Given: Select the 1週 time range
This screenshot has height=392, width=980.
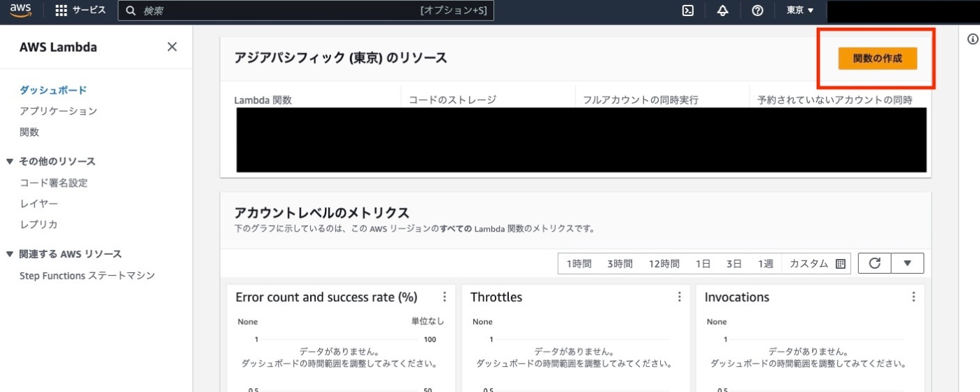Looking at the screenshot, I should pyautogui.click(x=765, y=264).
